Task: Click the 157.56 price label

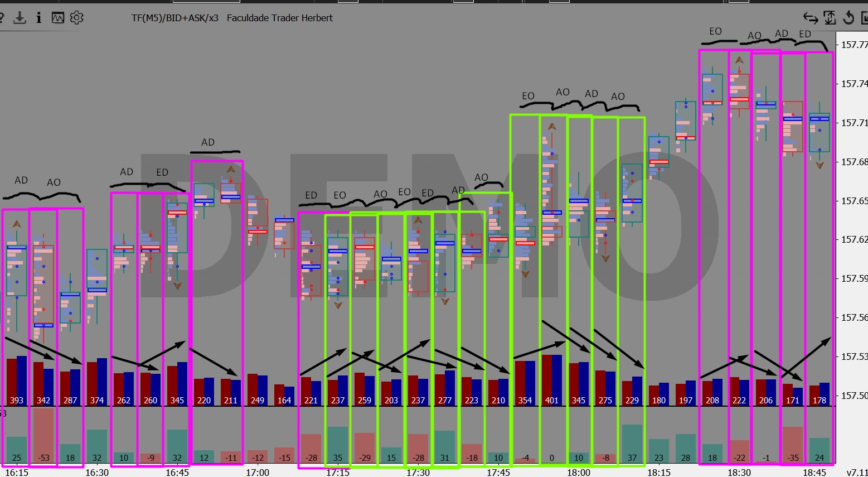Action: (854, 317)
